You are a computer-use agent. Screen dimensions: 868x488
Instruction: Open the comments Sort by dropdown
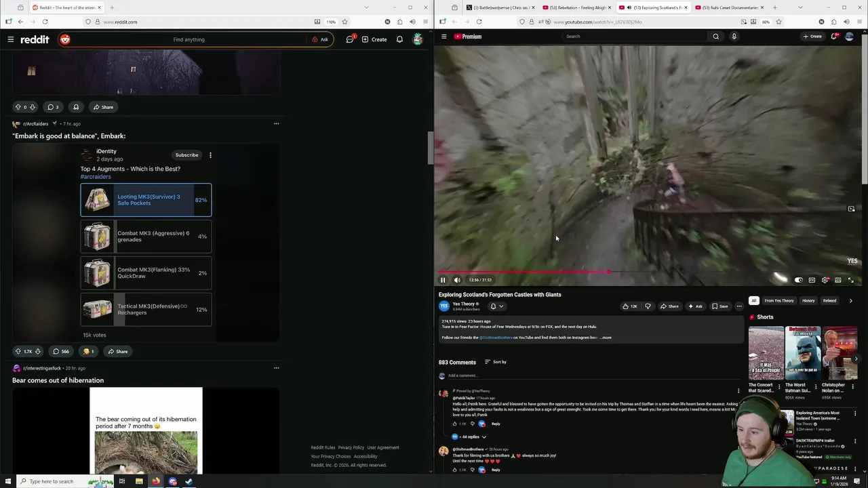(496, 362)
